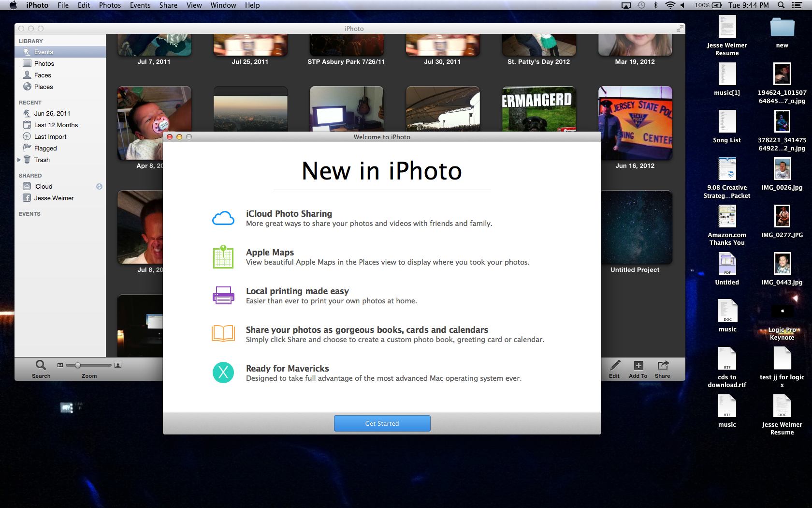This screenshot has width=812, height=508.
Task: Open the Window menu
Action: [x=223, y=5]
